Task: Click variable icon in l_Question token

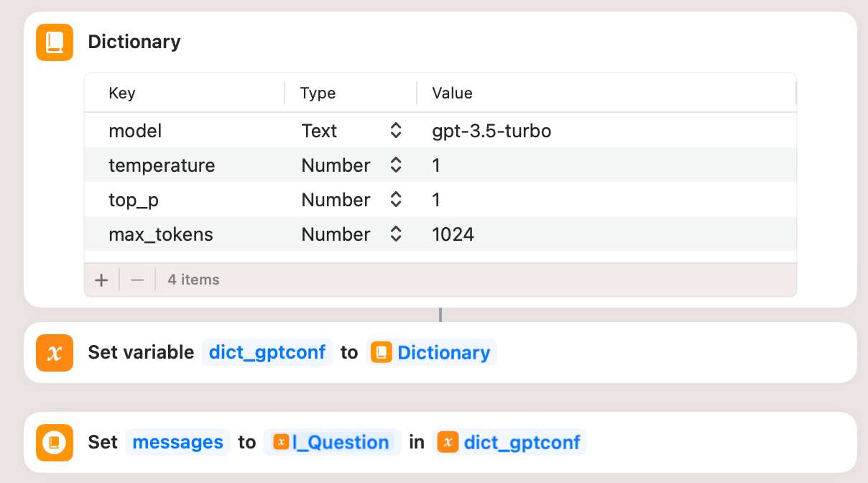Action: (x=281, y=442)
